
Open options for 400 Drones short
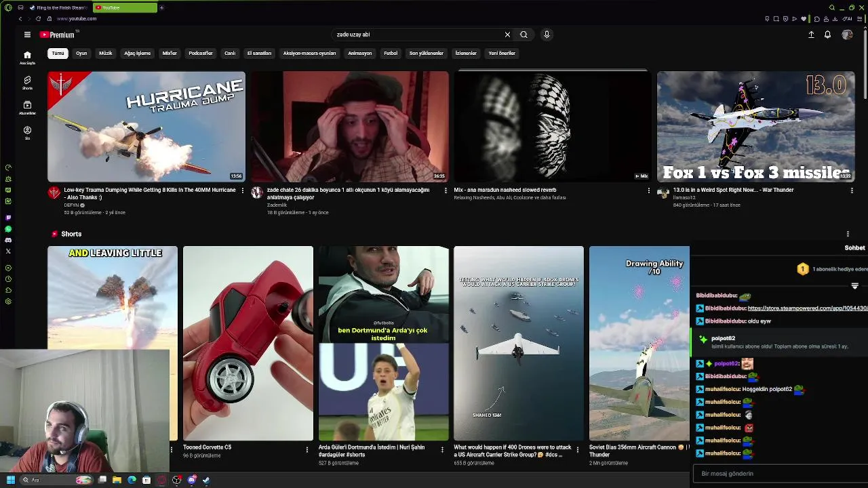pos(578,449)
